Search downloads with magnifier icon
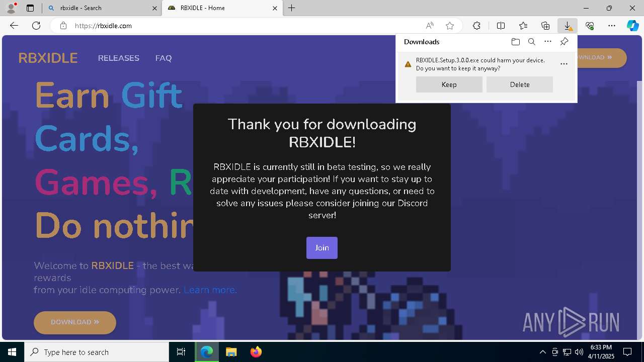The image size is (644, 362). [x=531, y=42]
